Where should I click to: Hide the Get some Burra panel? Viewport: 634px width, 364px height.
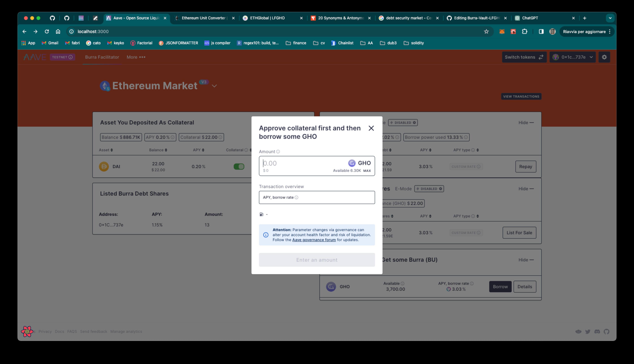[526, 260]
